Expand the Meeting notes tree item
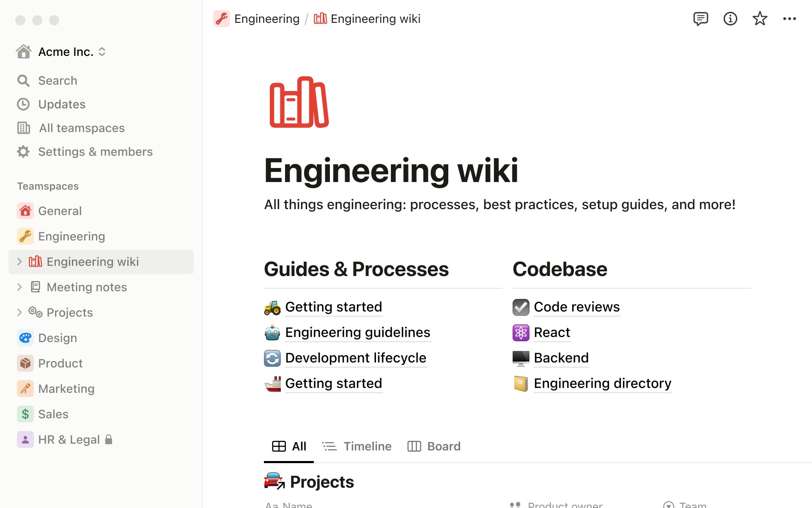Image resolution: width=812 pixels, height=508 pixels. [19, 287]
